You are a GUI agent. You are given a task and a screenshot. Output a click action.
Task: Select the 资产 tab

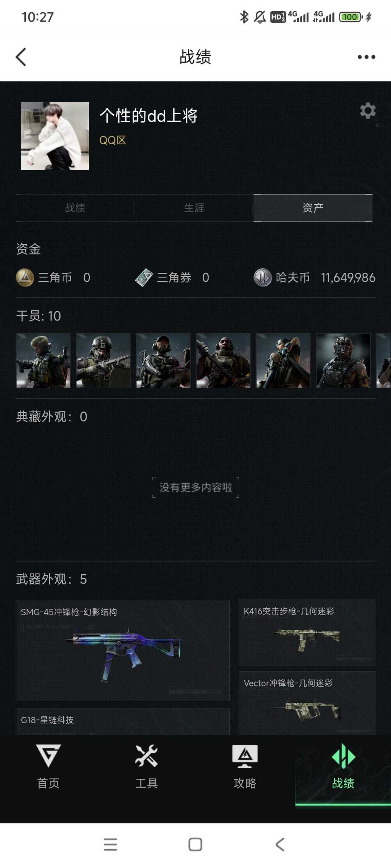(x=313, y=208)
